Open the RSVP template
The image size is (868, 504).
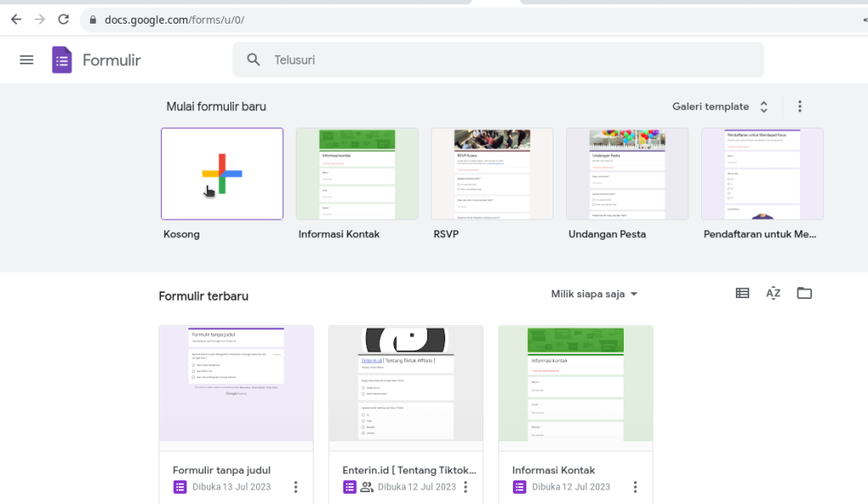(x=492, y=174)
